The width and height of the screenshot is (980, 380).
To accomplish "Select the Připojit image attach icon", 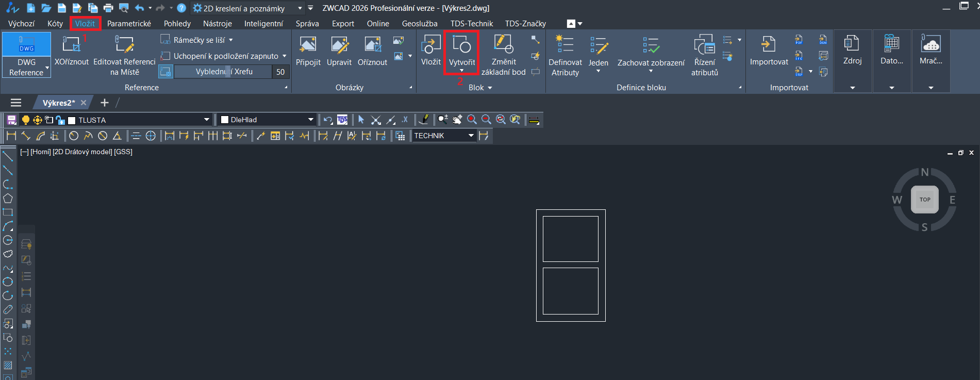I will click(308, 45).
